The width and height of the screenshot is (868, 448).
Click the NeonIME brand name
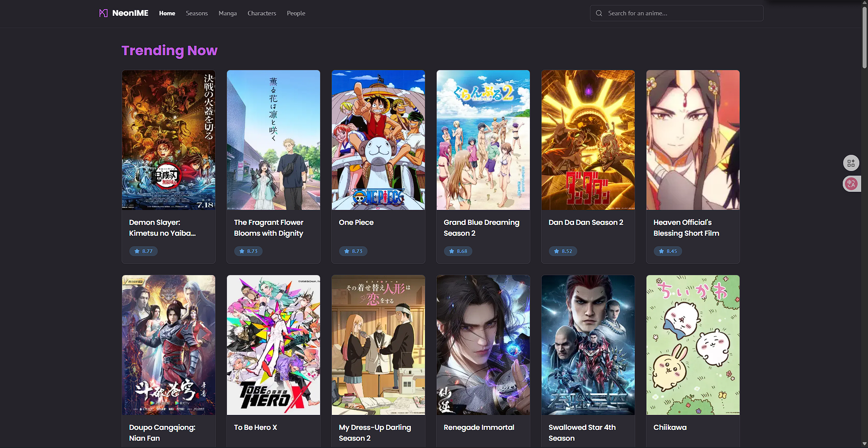130,13
